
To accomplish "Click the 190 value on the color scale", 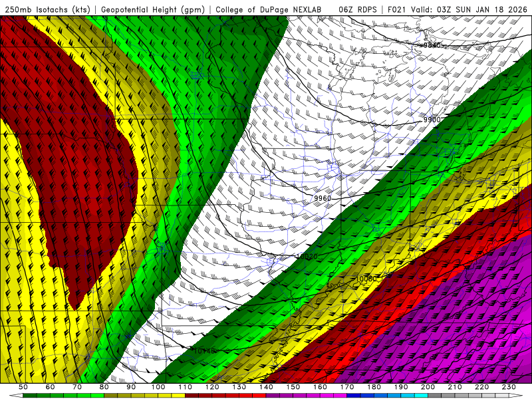I will tap(401, 387).
